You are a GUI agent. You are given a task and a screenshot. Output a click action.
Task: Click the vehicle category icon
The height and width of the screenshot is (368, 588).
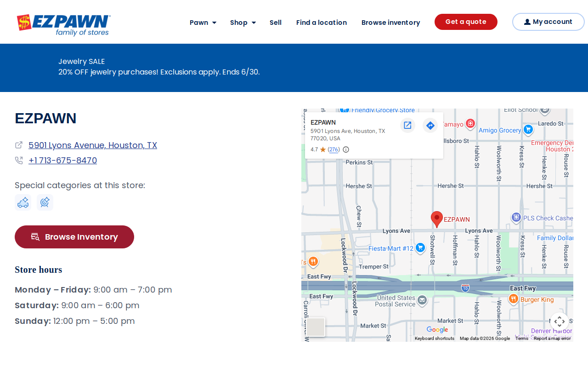pos(23,202)
